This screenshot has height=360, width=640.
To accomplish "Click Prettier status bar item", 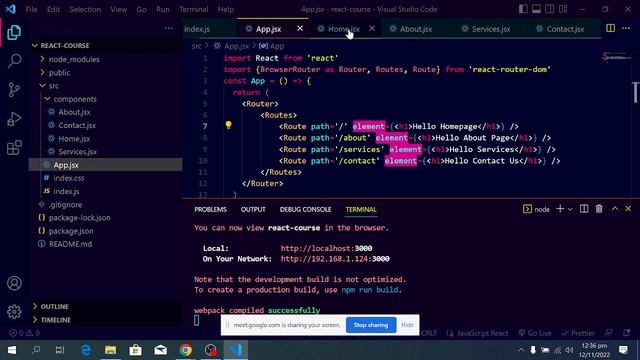I will (x=578, y=333).
